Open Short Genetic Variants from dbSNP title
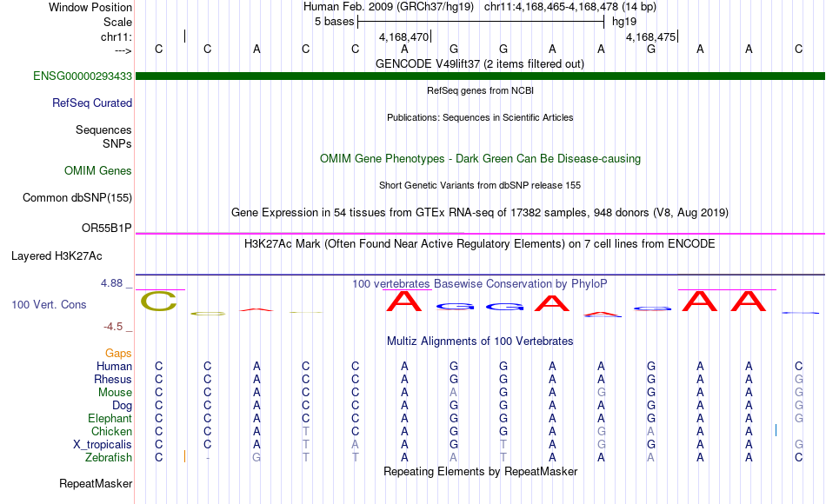The width and height of the screenshot is (826, 504). click(480, 185)
